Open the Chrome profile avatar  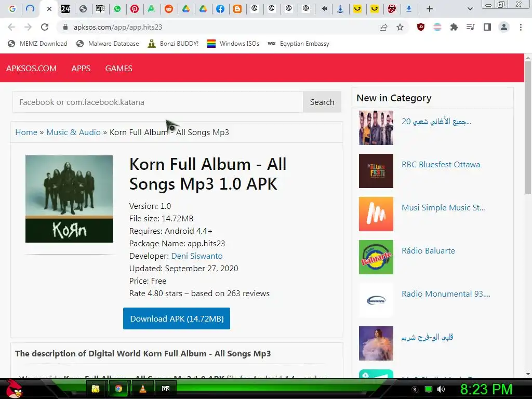click(x=504, y=27)
